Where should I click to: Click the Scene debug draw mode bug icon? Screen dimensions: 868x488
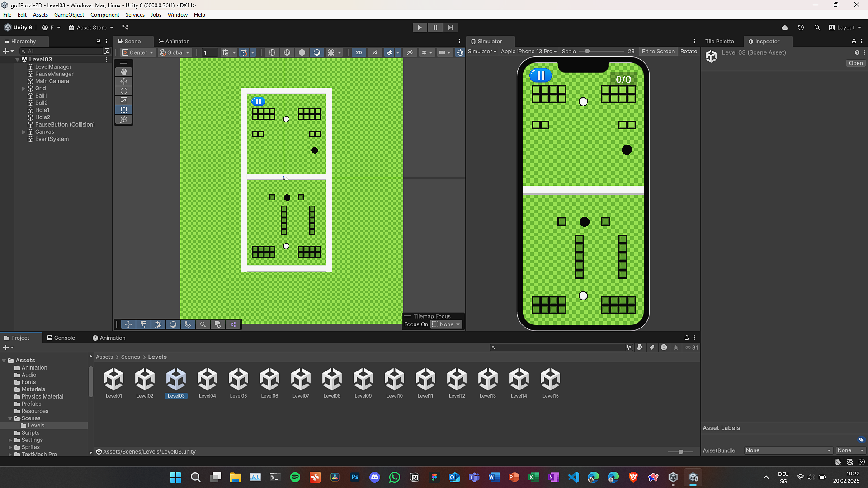point(331,52)
